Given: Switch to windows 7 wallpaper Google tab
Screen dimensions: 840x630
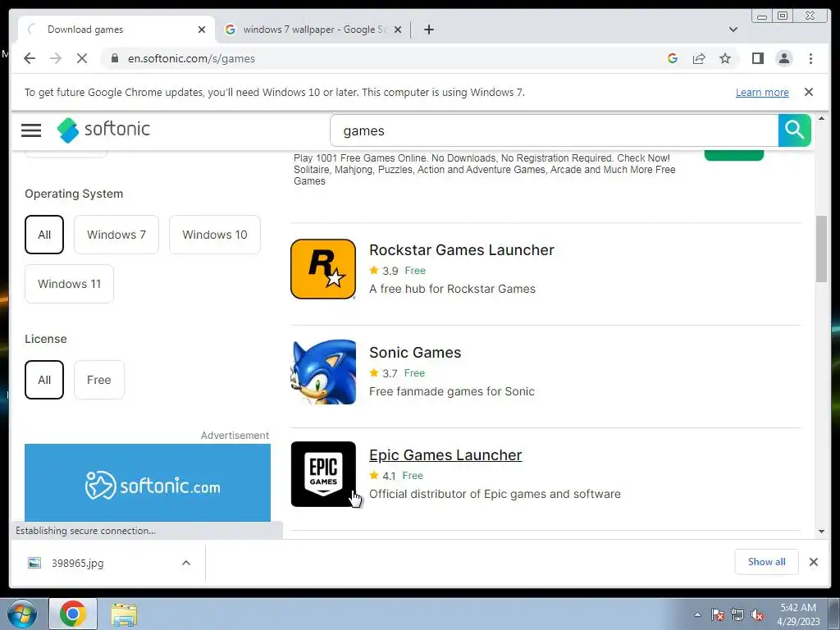Looking at the screenshot, I should (313, 30).
